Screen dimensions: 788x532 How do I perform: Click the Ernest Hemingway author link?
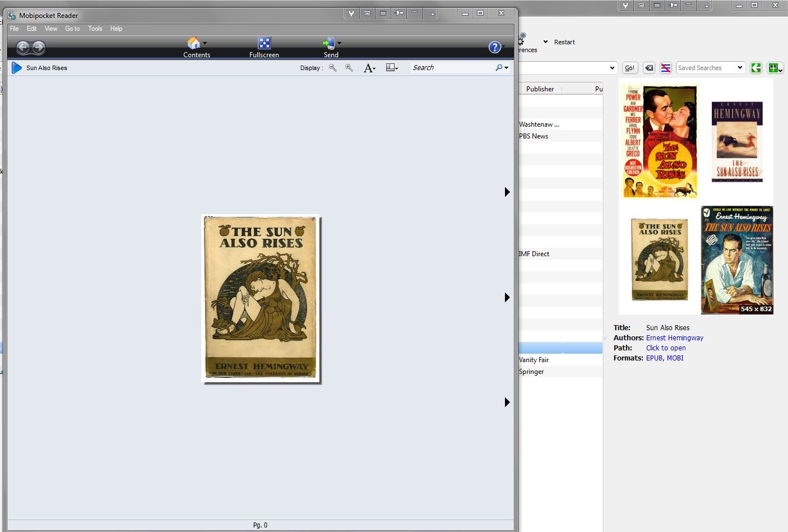tap(674, 338)
